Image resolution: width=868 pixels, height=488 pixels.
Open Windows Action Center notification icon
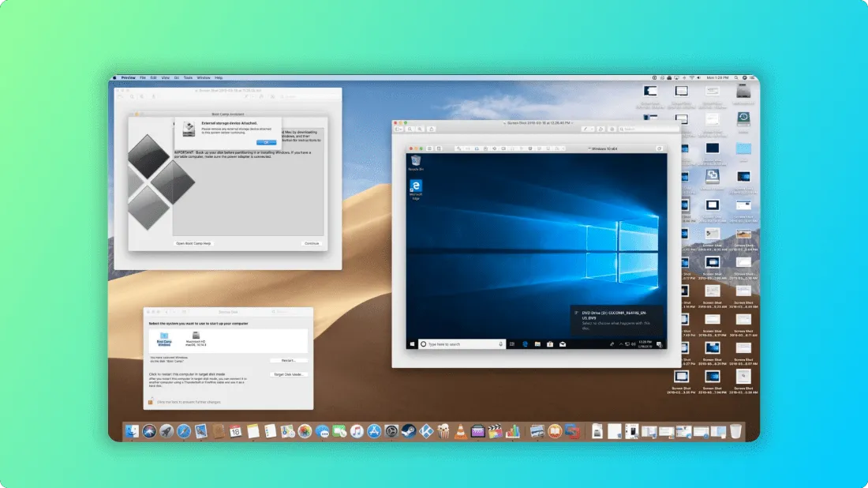660,344
